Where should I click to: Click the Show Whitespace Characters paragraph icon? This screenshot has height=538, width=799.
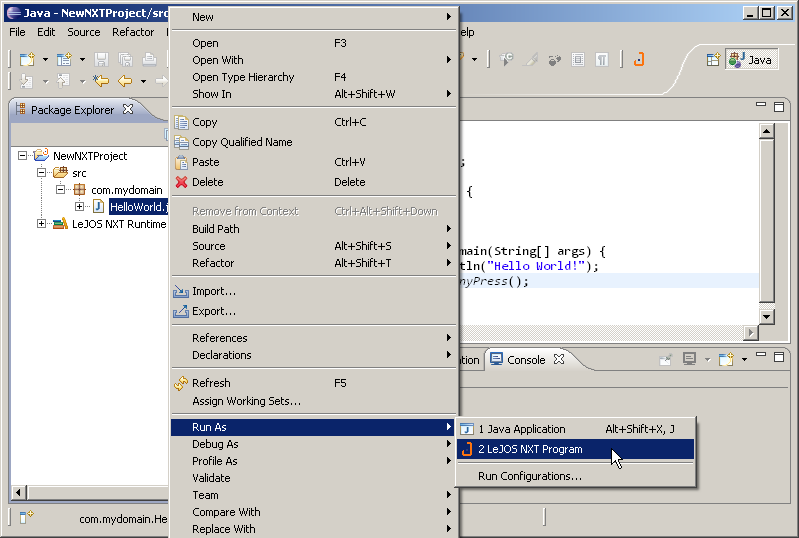(602, 60)
